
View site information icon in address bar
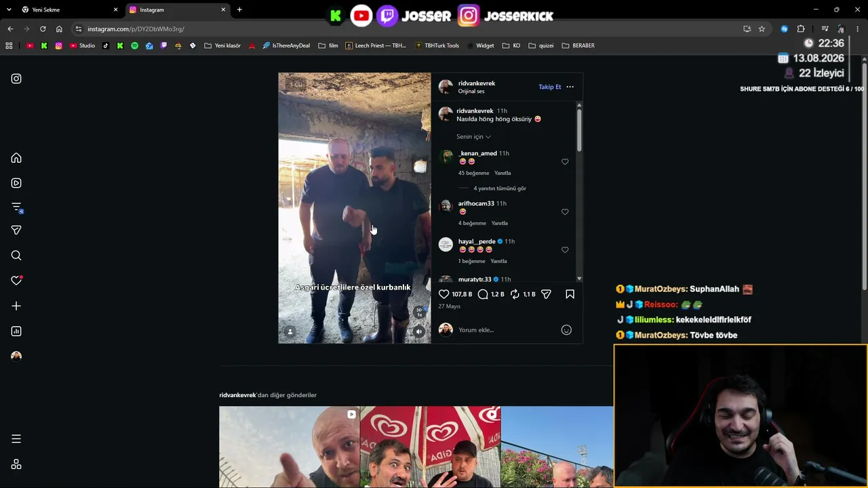click(79, 29)
